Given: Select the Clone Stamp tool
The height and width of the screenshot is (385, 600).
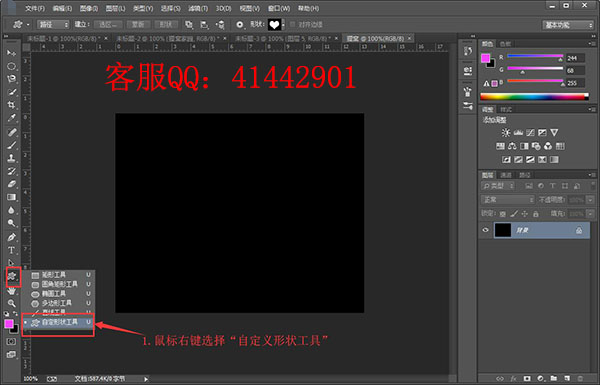Looking at the screenshot, I should coord(11,158).
